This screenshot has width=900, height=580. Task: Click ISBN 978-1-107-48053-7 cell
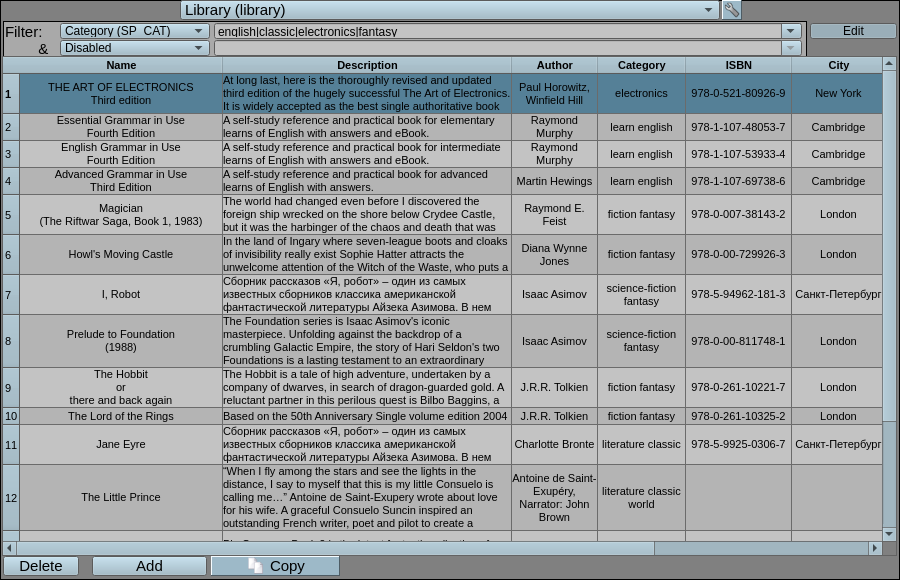tap(738, 127)
